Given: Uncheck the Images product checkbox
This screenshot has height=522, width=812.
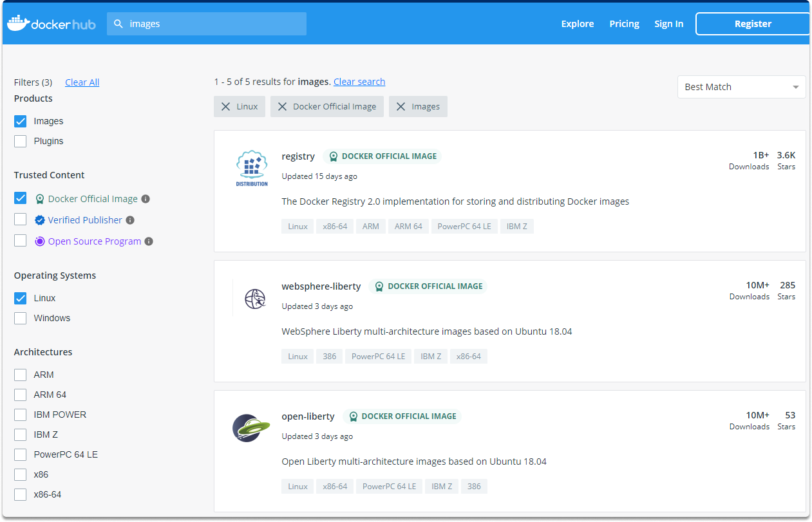Looking at the screenshot, I should (21, 121).
